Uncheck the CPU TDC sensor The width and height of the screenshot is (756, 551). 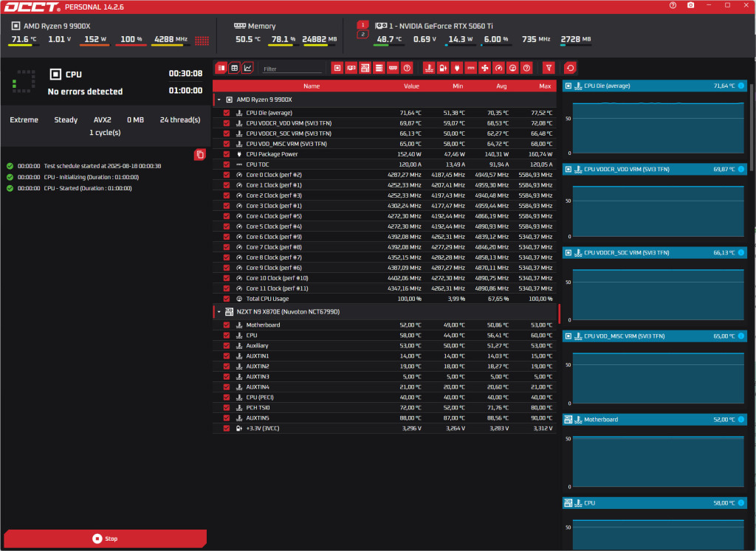227,164
